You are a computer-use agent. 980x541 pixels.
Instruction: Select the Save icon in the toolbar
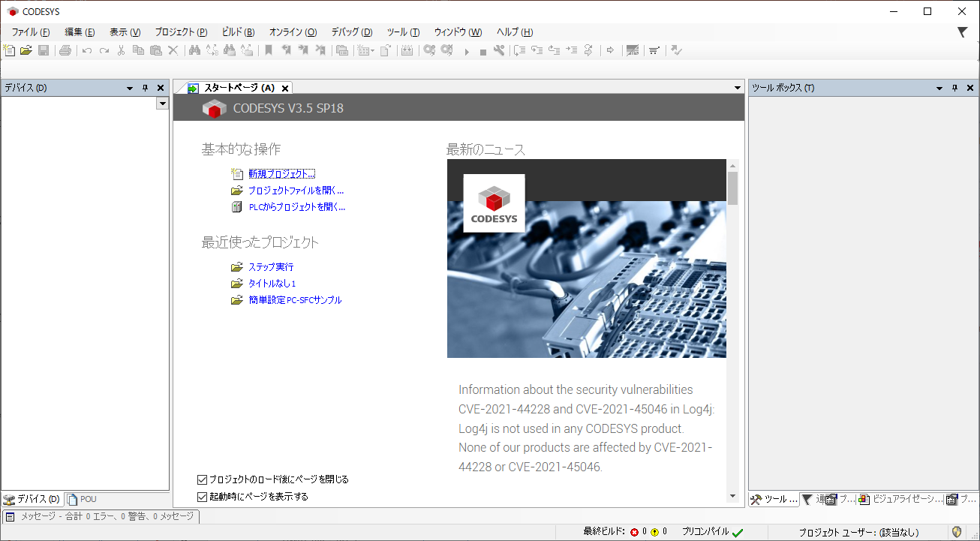44,50
